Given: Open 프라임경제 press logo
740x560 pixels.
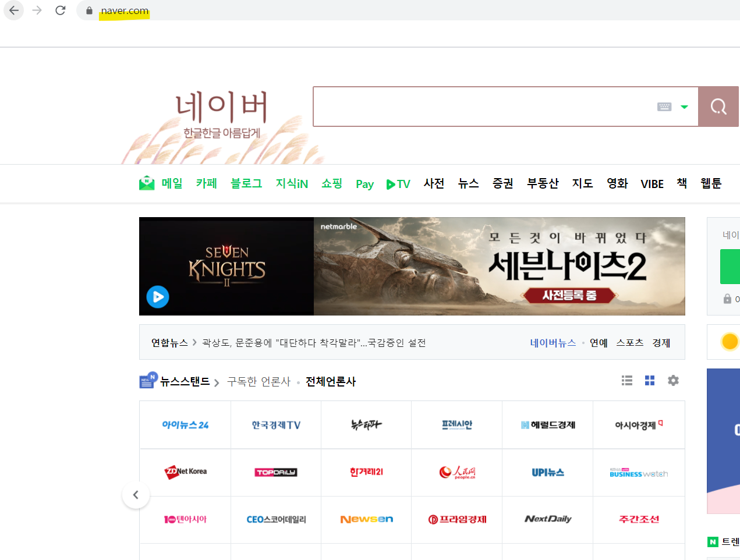Looking at the screenshot, I should pos(457,519).
